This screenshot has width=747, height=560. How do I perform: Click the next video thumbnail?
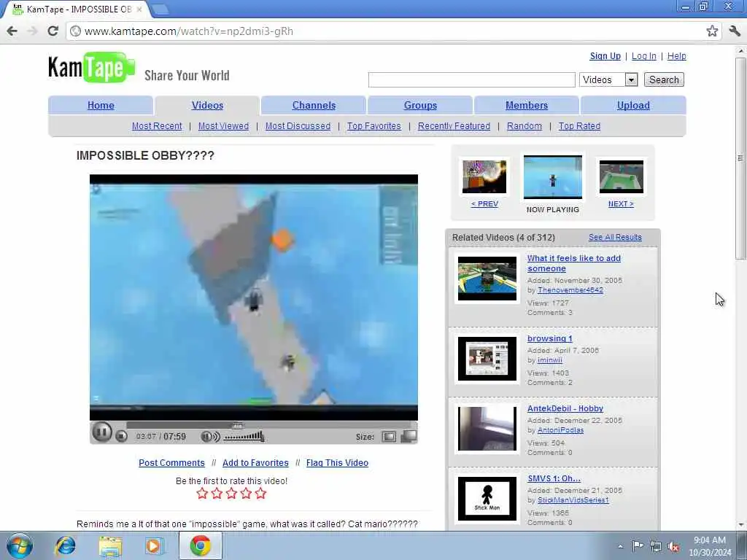(x=622, y=176)
